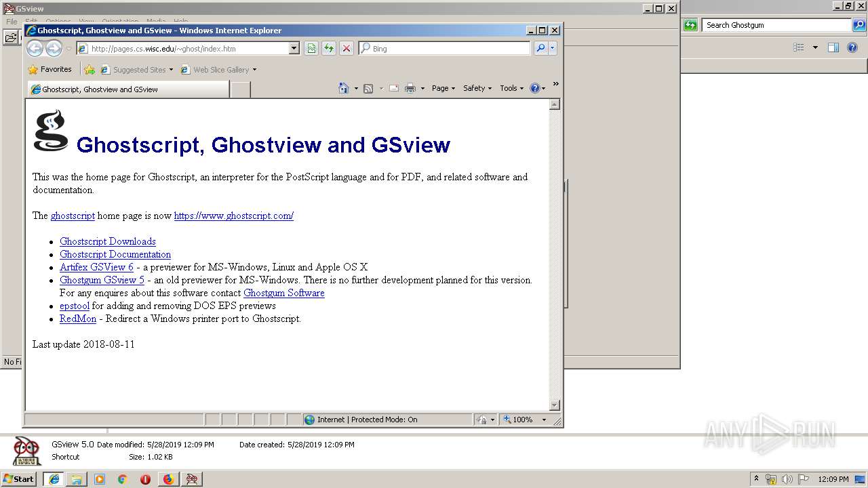
Task: Click the page scrollbar down arrow
Action: click(x=554, y=405)
